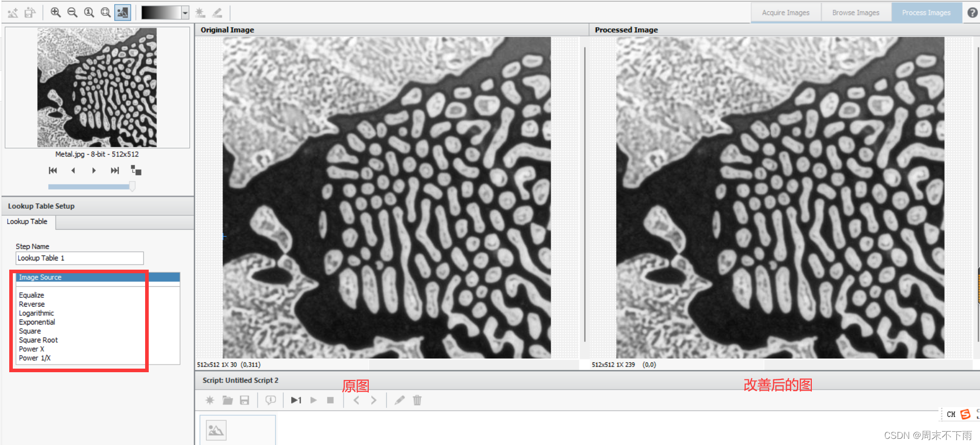Click the move step right chevron
Image resolution: width=980 pixels, height=445 pixels.
click(x=373, y=400)
